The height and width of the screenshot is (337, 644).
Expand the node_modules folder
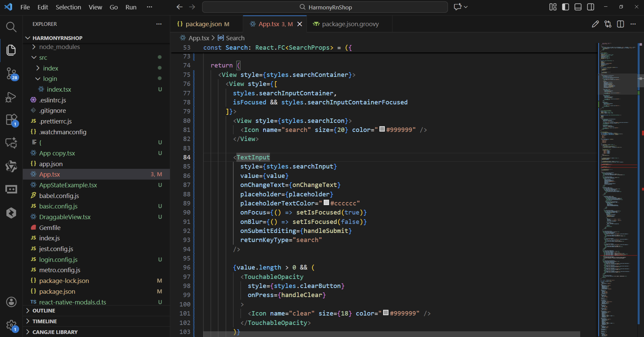34,47
